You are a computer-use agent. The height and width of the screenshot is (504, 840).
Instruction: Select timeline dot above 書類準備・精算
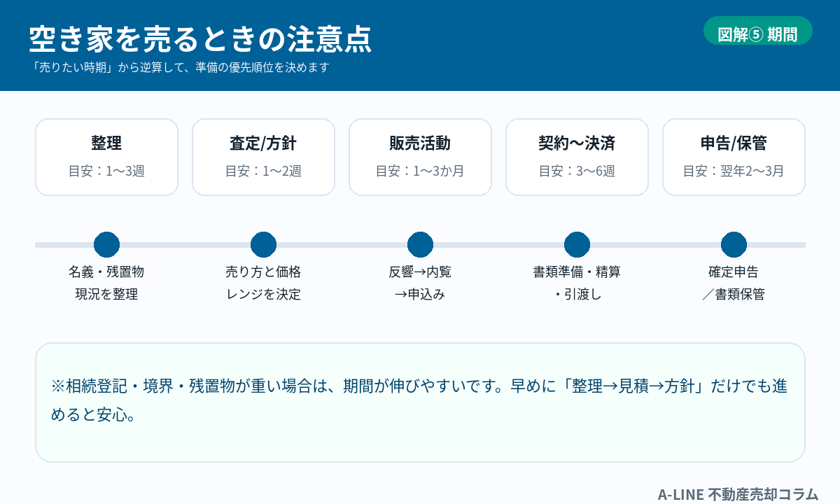(577, 244)
